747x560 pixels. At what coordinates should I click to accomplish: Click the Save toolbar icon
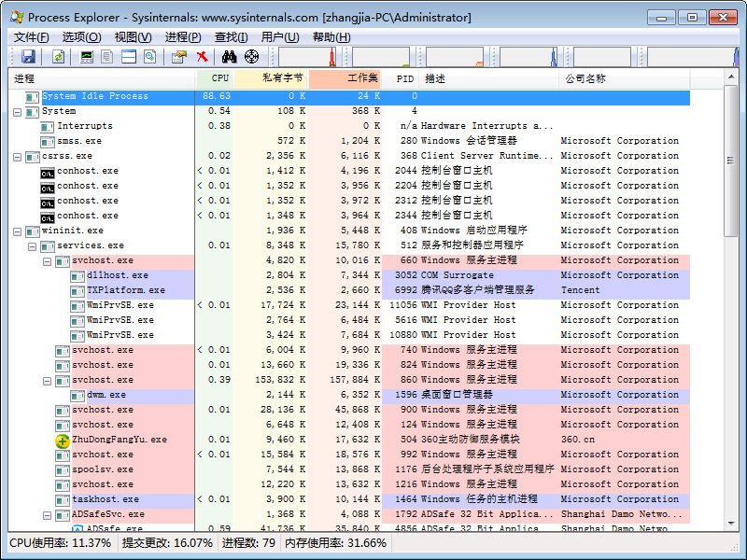pos(28,57)
